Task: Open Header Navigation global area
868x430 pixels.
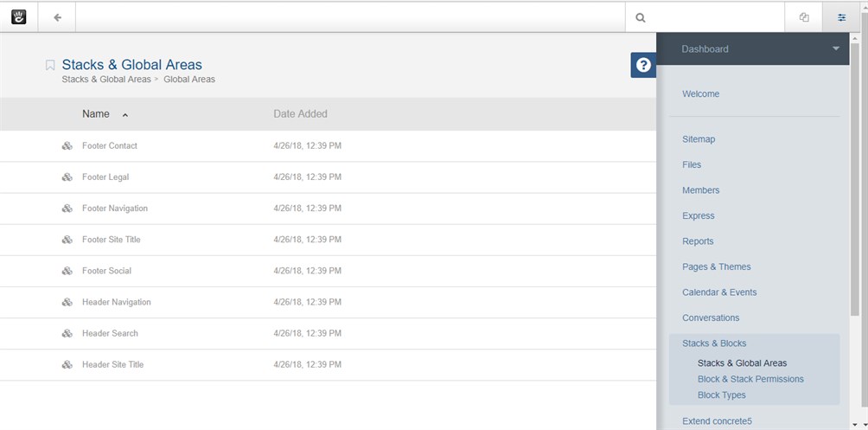Action: coord(116,303)
